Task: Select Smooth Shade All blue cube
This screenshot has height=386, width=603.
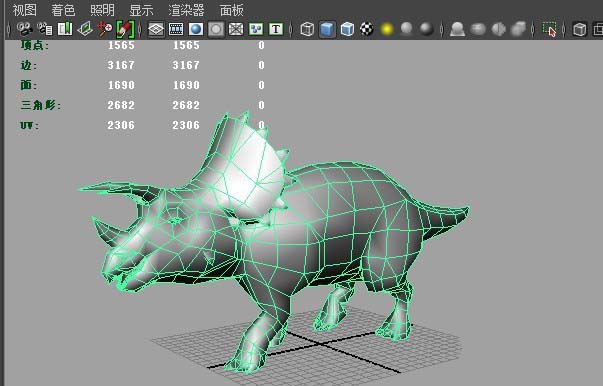Action: click(x=327, y=29)
